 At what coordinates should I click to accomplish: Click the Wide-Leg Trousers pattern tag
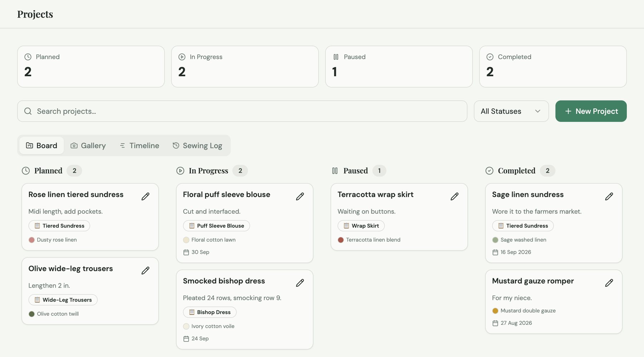(63, 300)
